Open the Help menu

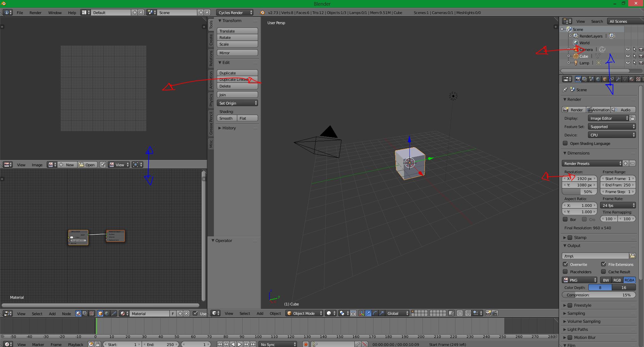[72, 12]
